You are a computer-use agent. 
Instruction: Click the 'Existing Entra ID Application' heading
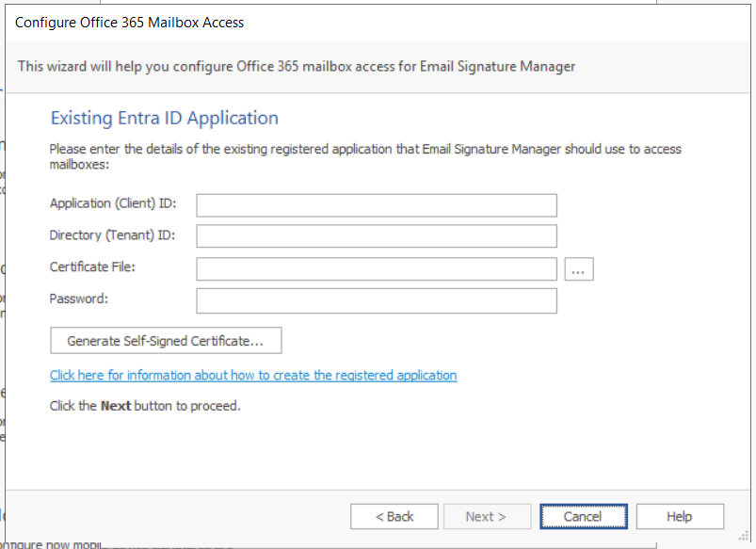[165, 119]
